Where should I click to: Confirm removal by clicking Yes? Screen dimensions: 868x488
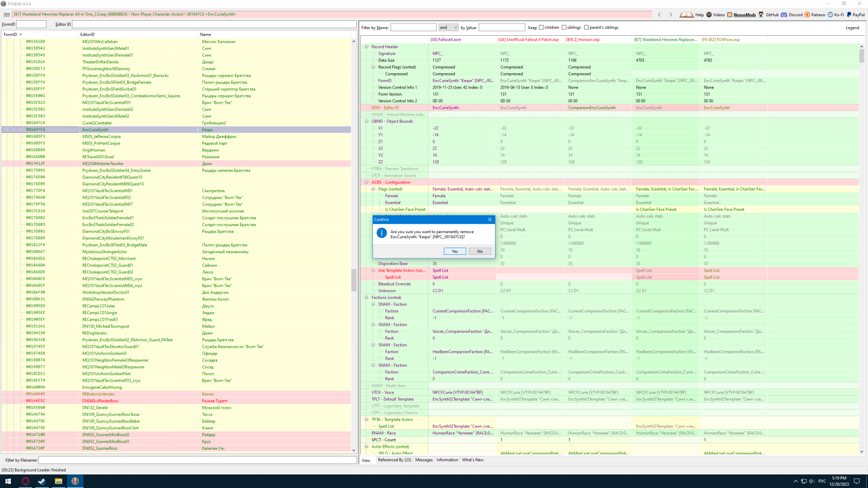pos(455,251)
